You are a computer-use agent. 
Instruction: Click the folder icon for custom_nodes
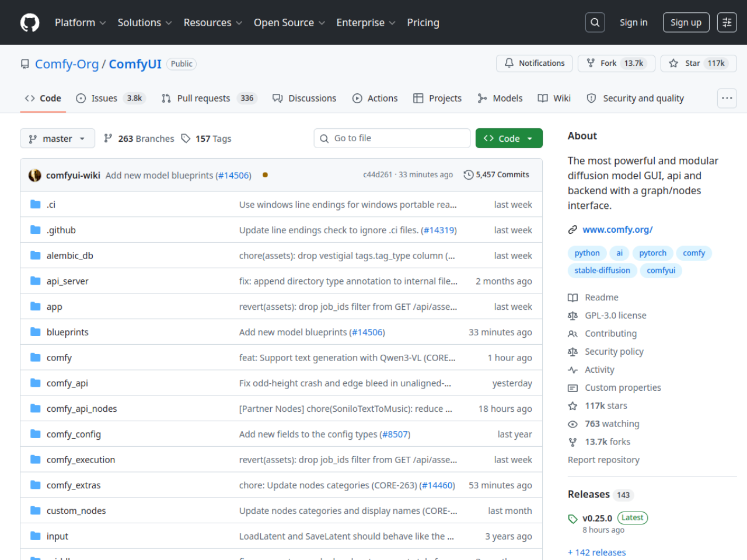pos(36,510)
